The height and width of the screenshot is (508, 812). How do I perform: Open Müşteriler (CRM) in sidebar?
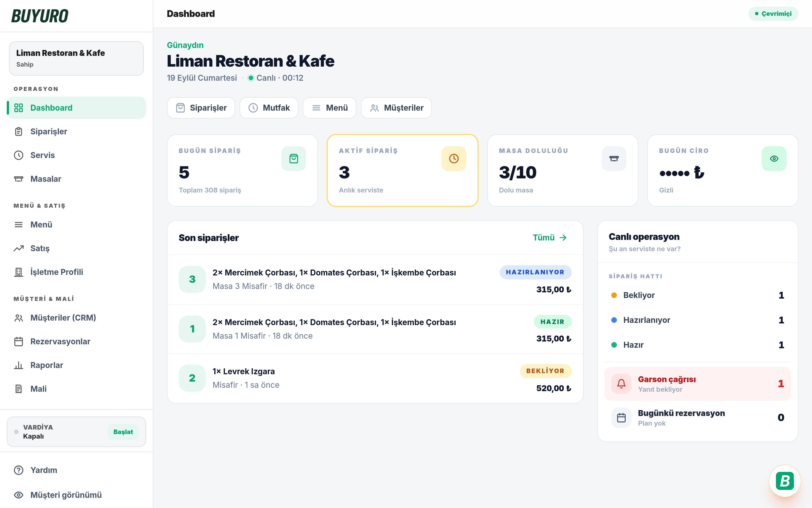point(76,318)
